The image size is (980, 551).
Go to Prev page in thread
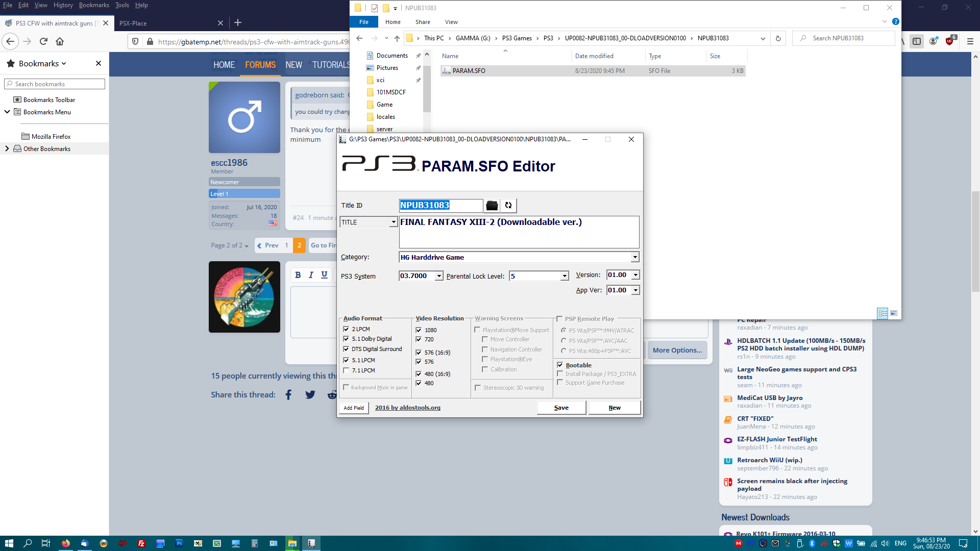[268, 245]
